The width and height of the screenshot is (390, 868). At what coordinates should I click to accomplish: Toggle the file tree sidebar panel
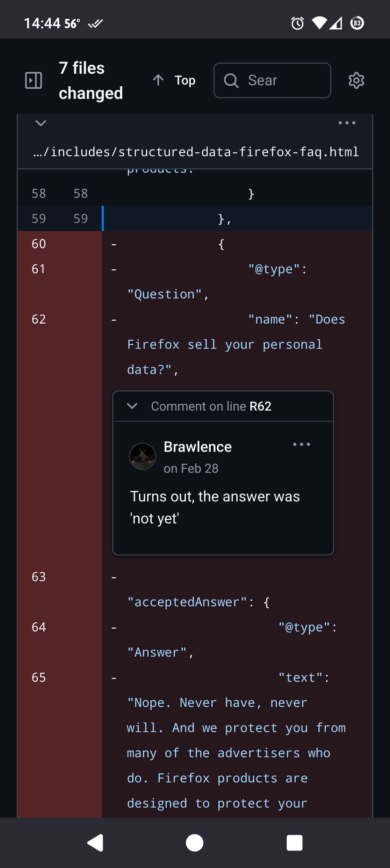(34, 80)
